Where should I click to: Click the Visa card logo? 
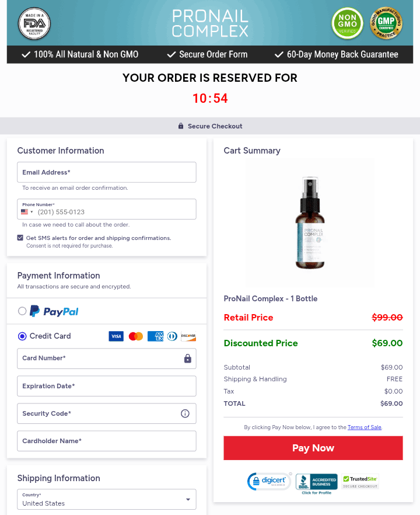[116, 336]
